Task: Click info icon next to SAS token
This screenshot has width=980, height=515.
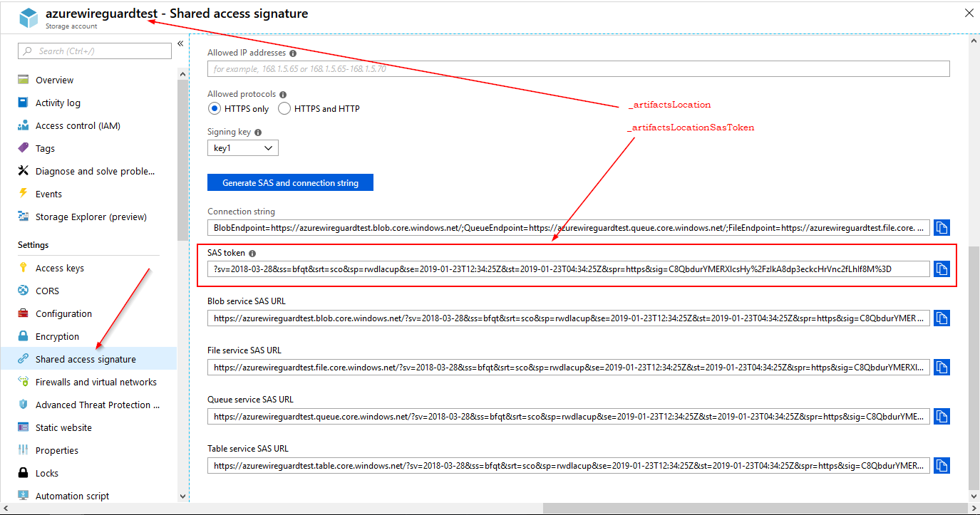Action: point(252,253)
